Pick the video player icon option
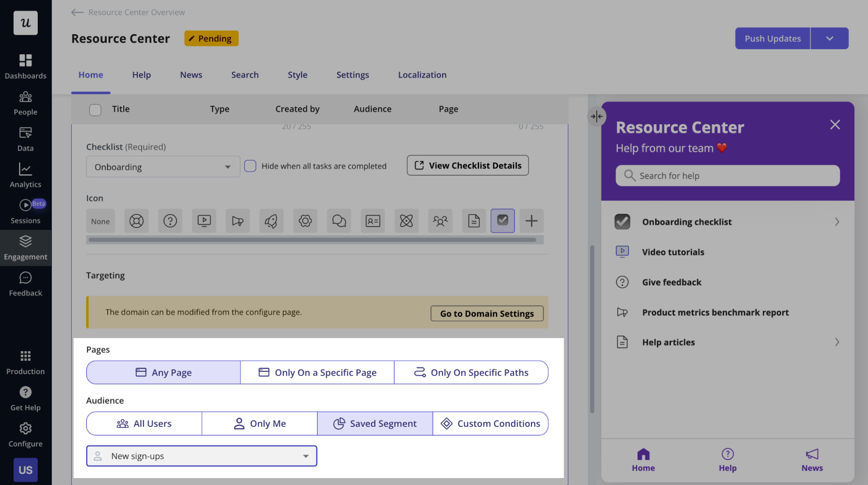The width and height of the screenshot is (868, 485). (x=204, y=221)
